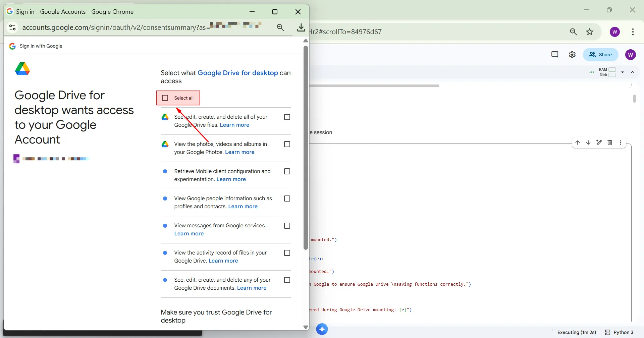Minimize the Sign in popup window

(x=252, y=12)
